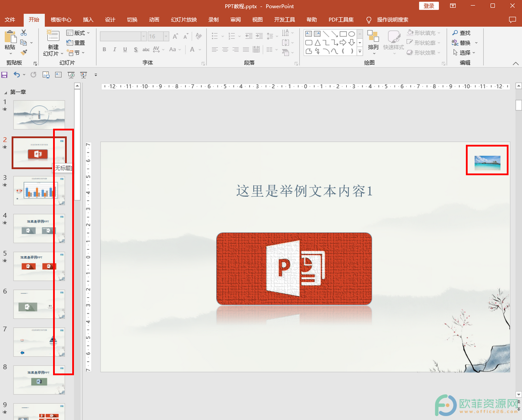Select the down arrow shape
Viewport: 522px width, 420px height.
click(351, 43)
